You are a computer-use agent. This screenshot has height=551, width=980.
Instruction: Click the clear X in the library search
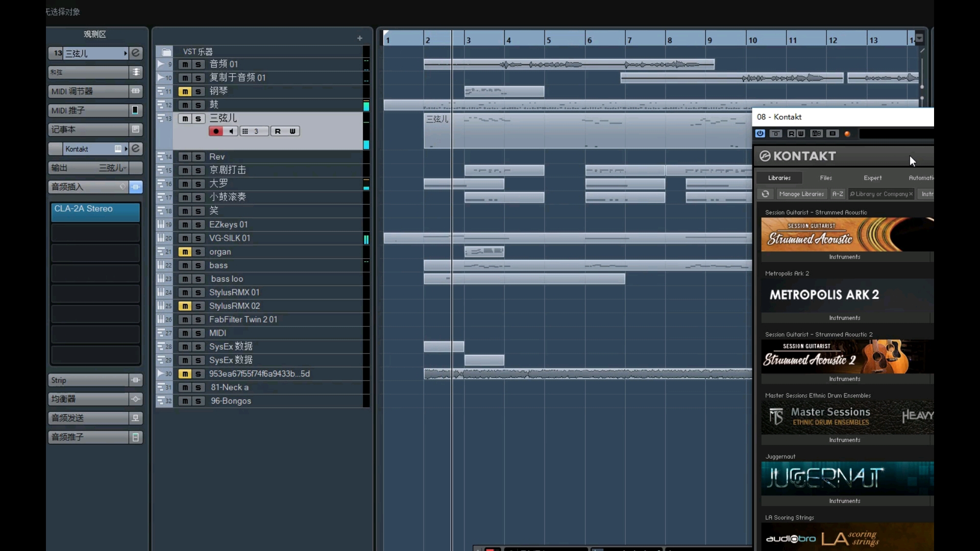[911, 194]
